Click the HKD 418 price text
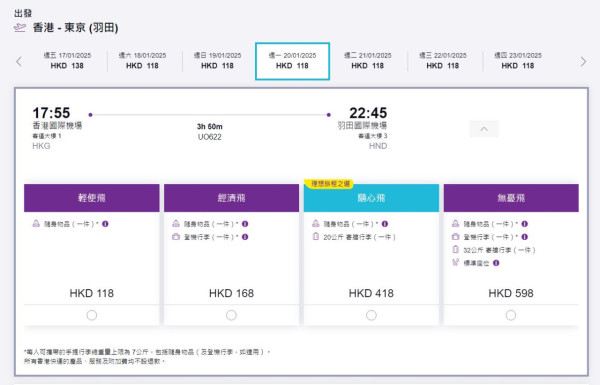This screenshot has height=385, width=600. click(x=371, y=293)
